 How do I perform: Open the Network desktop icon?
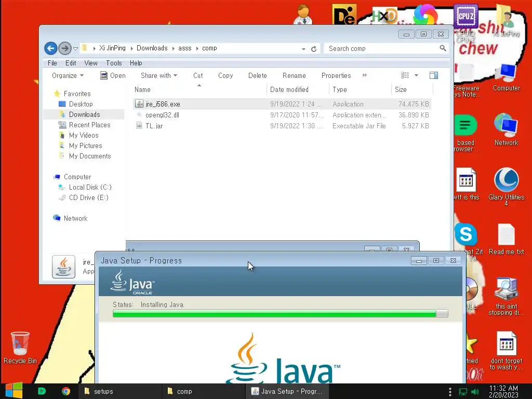[506, 129]
